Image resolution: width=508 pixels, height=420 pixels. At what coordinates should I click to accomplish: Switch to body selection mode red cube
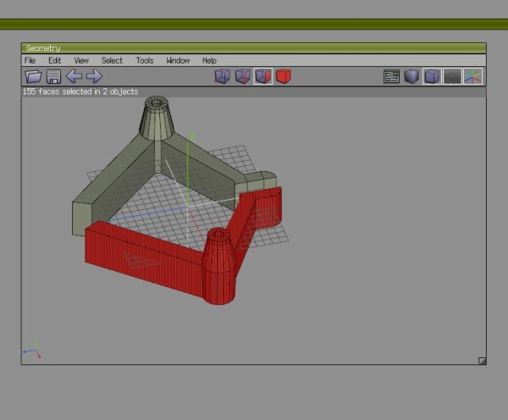(x=284, y=76)
